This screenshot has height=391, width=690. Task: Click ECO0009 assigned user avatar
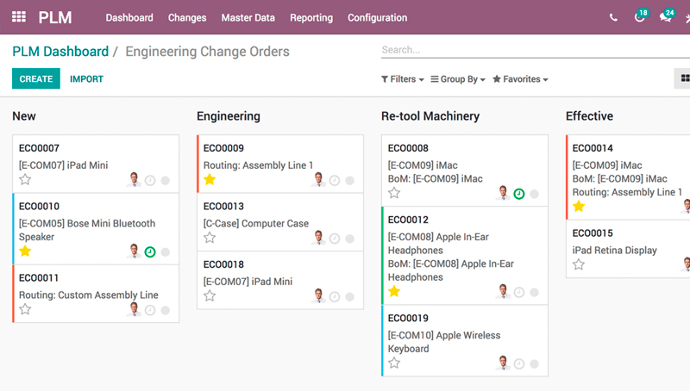tap(319, 179)
